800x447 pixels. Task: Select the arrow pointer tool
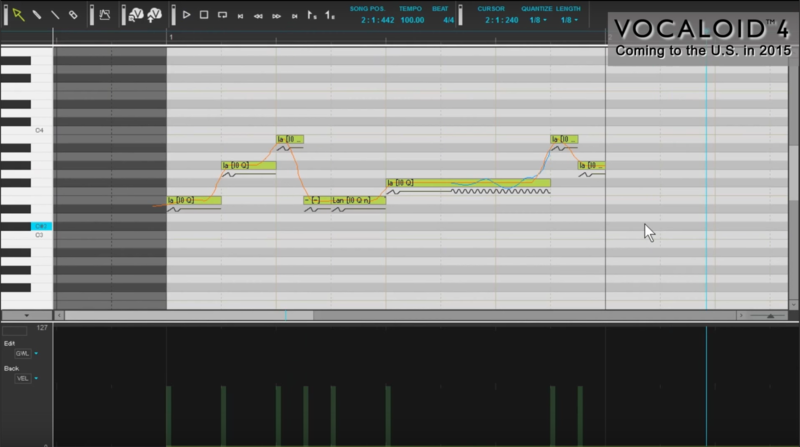point(17,15)
